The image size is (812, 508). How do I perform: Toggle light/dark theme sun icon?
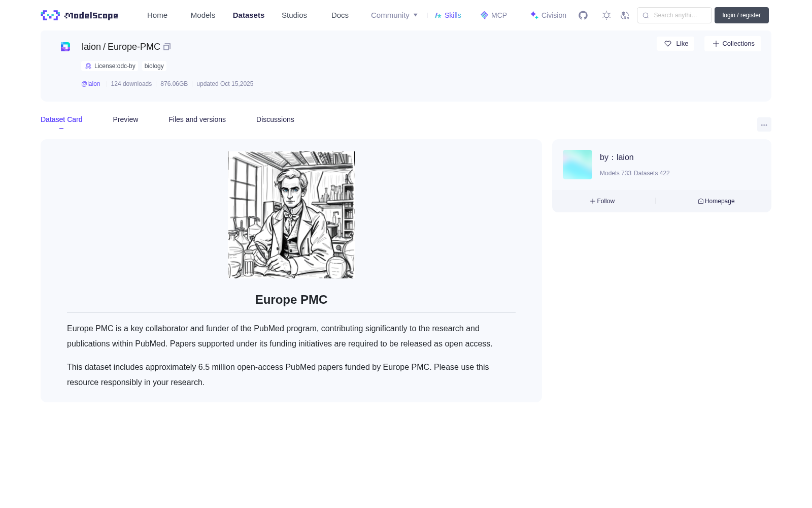(606, 15)
